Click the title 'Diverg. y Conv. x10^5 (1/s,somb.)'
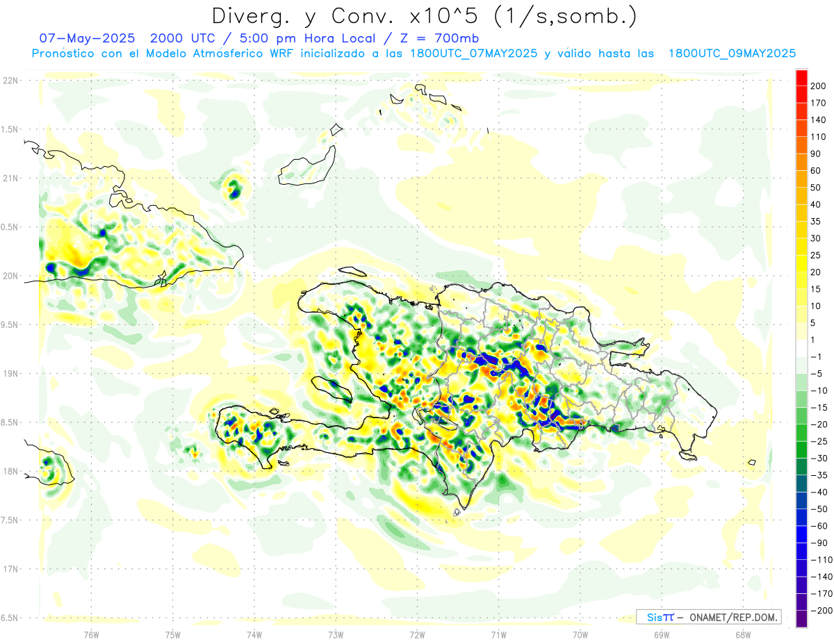The height and width of the screenshot is (644, 834). coord(425,15)
